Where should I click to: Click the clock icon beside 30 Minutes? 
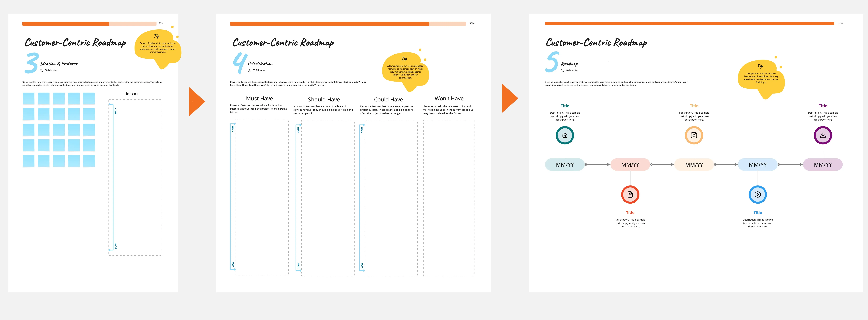(x=42, y=70)
